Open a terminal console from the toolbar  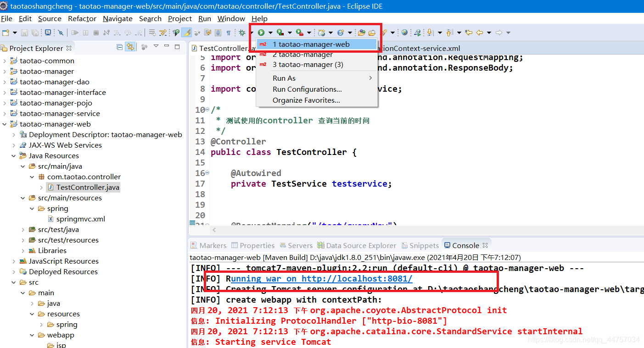(x=48, y=33)
